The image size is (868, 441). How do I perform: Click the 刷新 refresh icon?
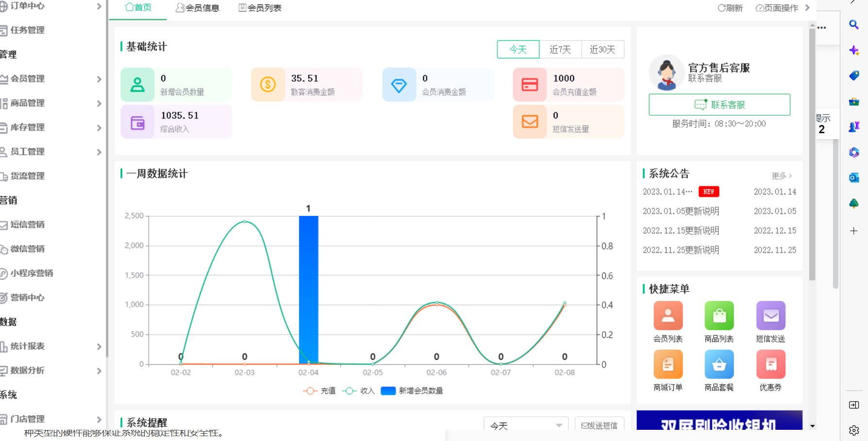coord(730,8)
